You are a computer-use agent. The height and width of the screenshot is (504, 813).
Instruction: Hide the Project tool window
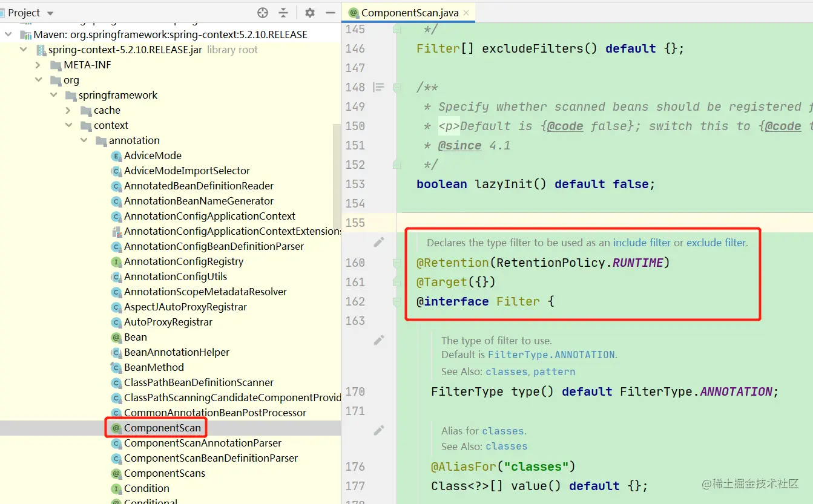(330, 13)
